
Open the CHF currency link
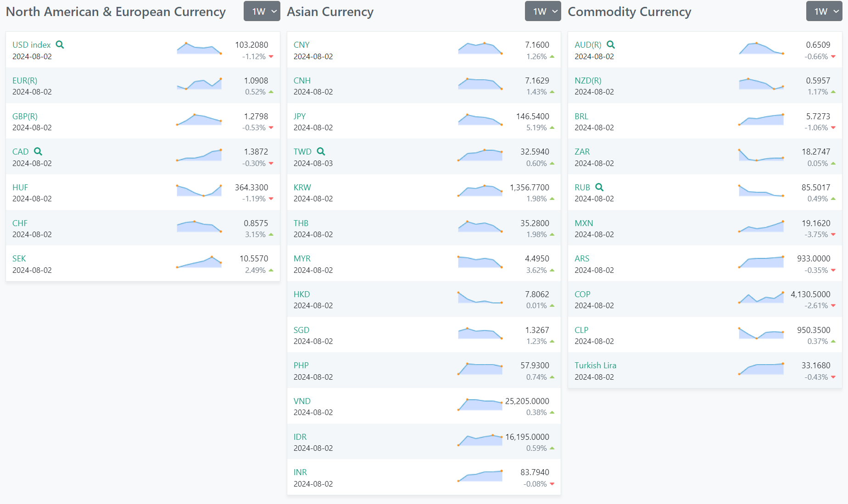pyautogui.click(x=20, y=223)
